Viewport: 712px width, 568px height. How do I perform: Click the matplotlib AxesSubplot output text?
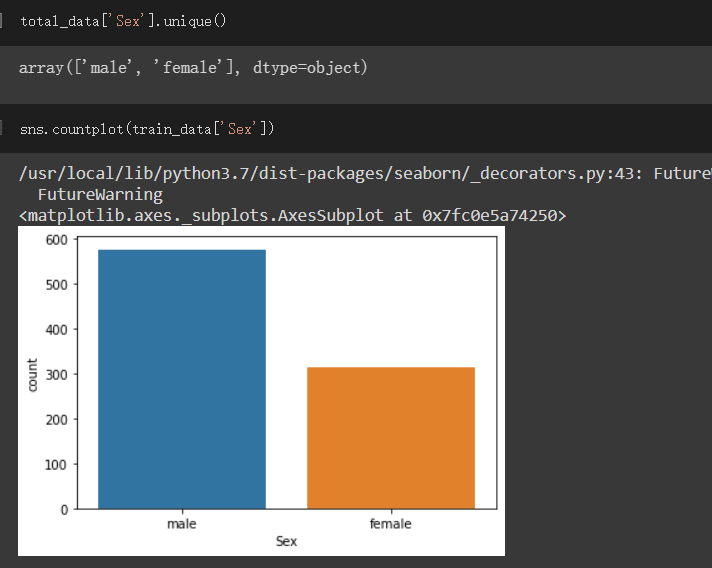click(x=292, y=215)
